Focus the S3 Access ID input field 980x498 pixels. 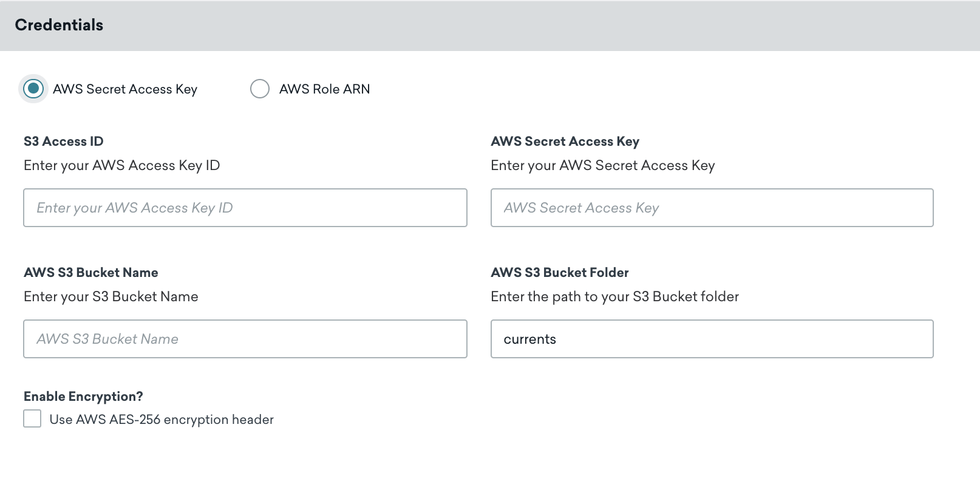coord(245,208)
